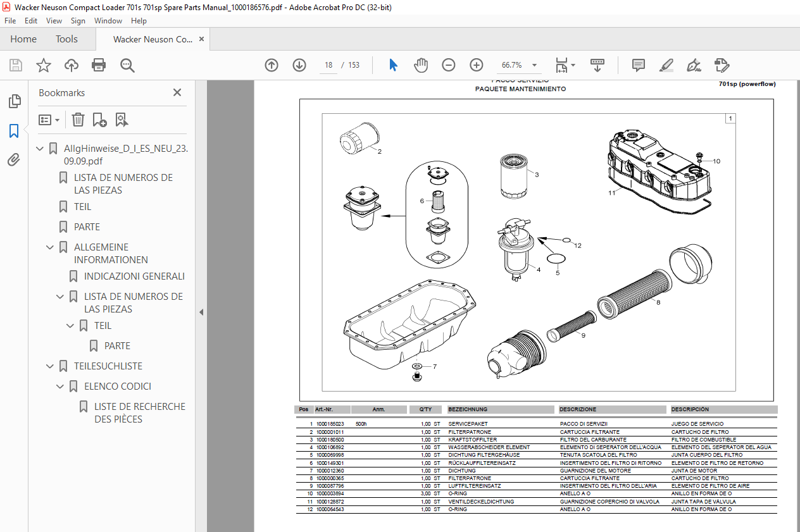Open the File menu
This screenshot has height=532, width=800.
(x=10, y=21)
